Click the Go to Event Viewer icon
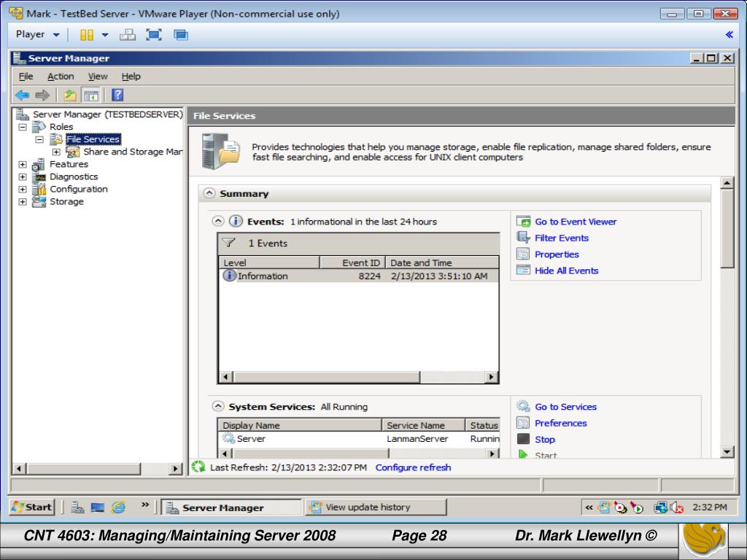Screen dimensions: 747x560 (x=523, y=222)
